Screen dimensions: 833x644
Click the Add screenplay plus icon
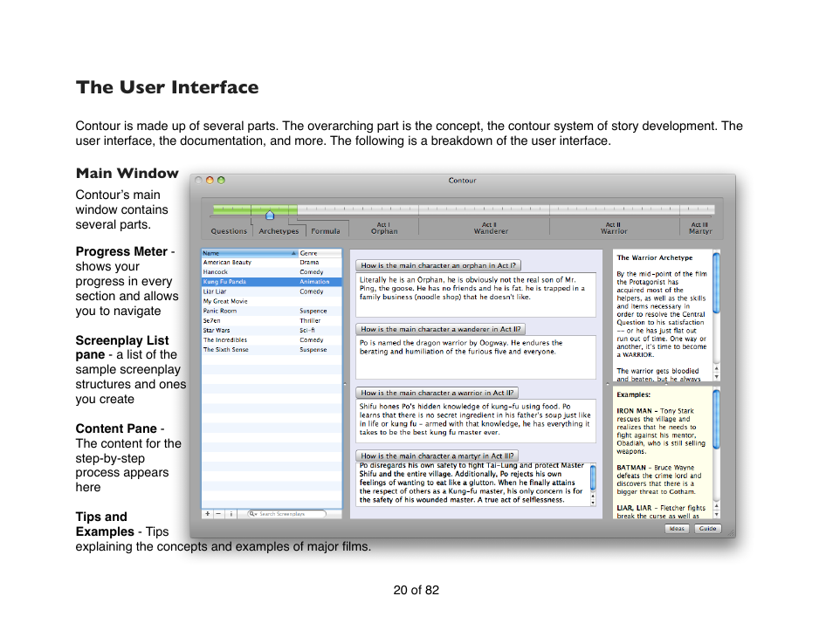pos(207,513)
